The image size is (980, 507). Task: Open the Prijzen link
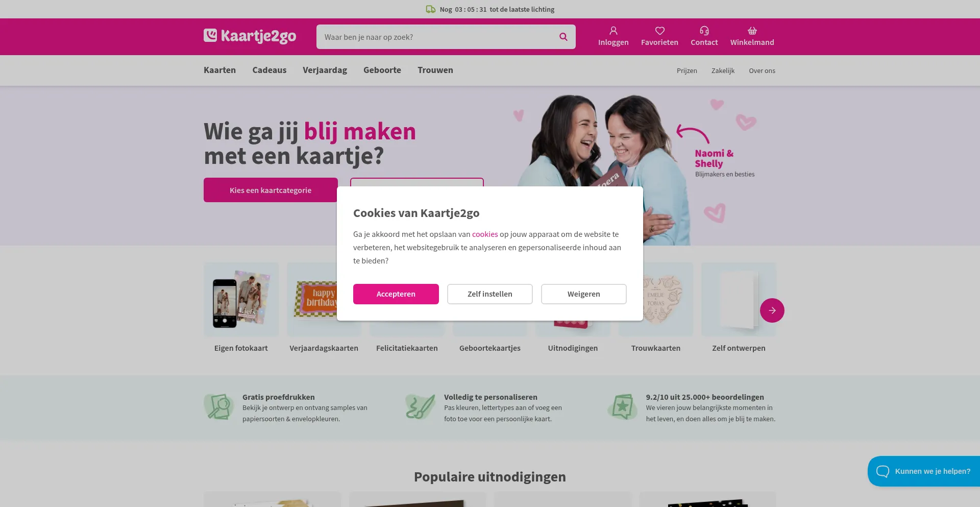(x=687, y=70)
